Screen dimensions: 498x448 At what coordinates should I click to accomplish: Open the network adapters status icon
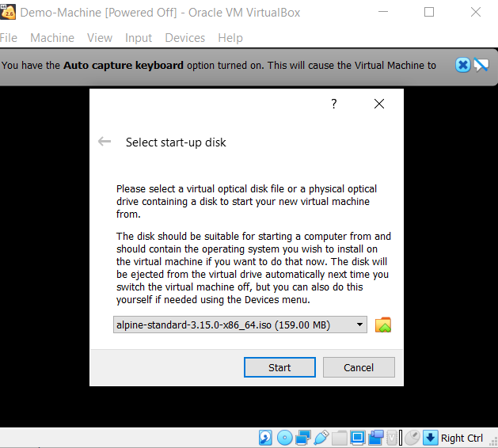[303, 438]
